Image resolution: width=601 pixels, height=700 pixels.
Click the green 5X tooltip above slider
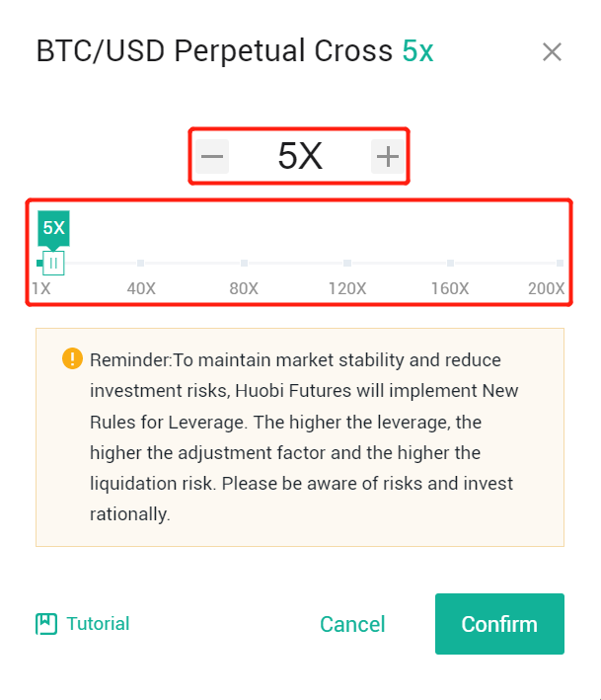tap(53, 229)
